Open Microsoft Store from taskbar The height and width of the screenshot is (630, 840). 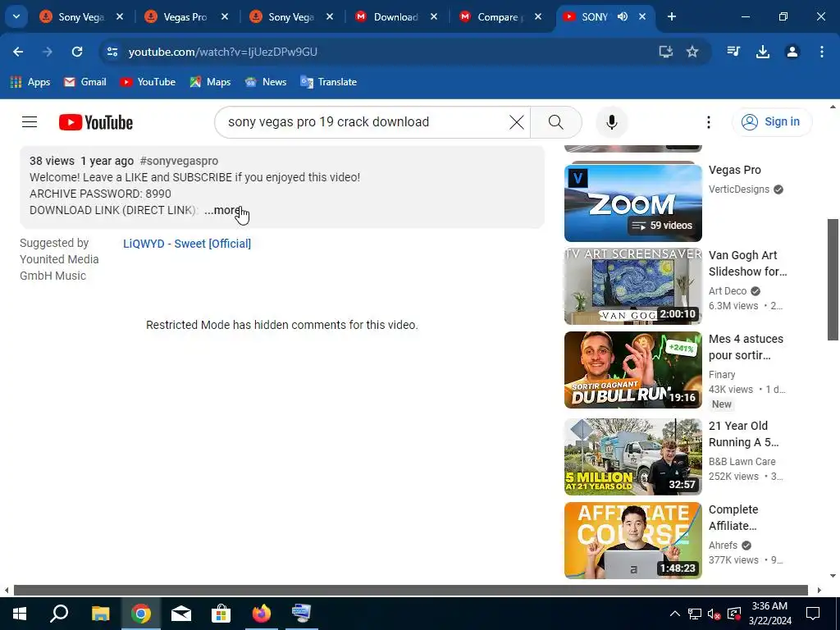click(221, 614)
